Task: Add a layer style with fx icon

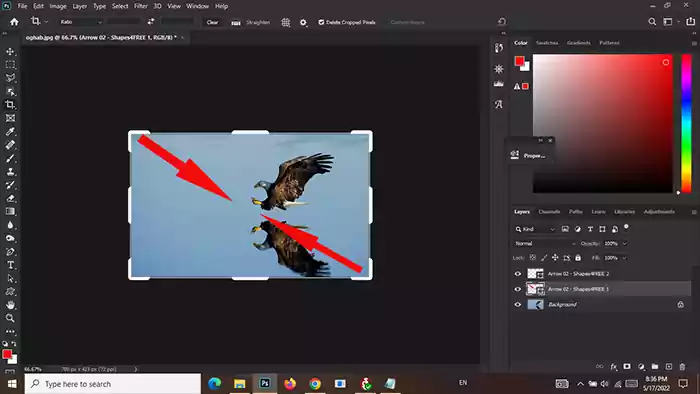Action: pos(614,367)
